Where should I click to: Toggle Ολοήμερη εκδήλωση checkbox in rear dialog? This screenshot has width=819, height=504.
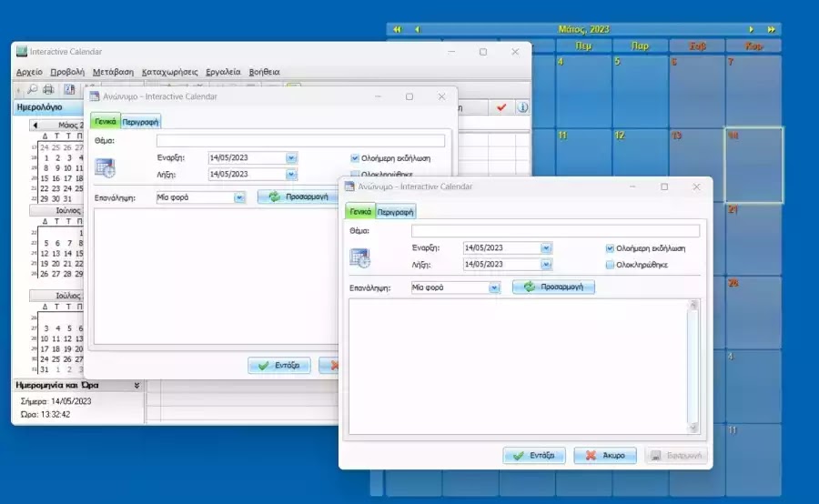(355, 157)
